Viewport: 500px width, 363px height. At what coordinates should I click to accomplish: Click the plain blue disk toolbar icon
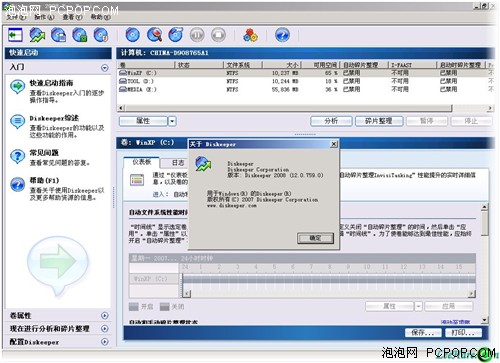tap(132, 35)
